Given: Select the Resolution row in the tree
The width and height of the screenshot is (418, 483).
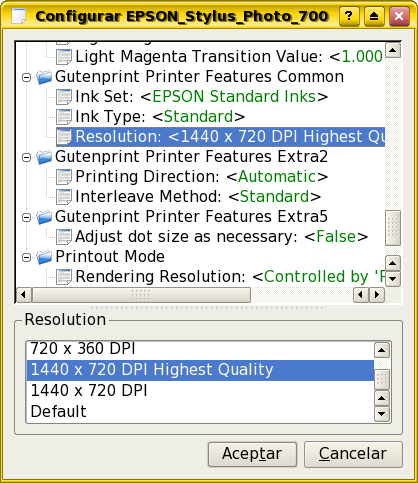Looking at the screenshot, I should [x=220, y=137].
